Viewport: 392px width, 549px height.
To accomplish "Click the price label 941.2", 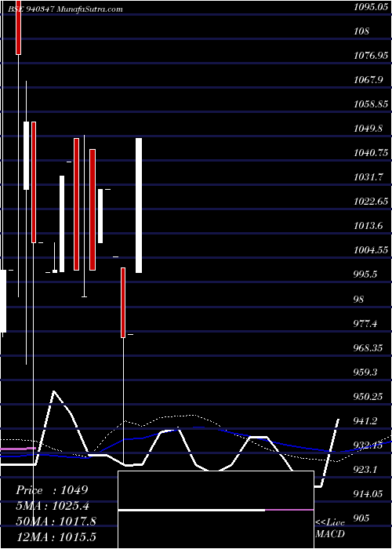I will (366, 420).
